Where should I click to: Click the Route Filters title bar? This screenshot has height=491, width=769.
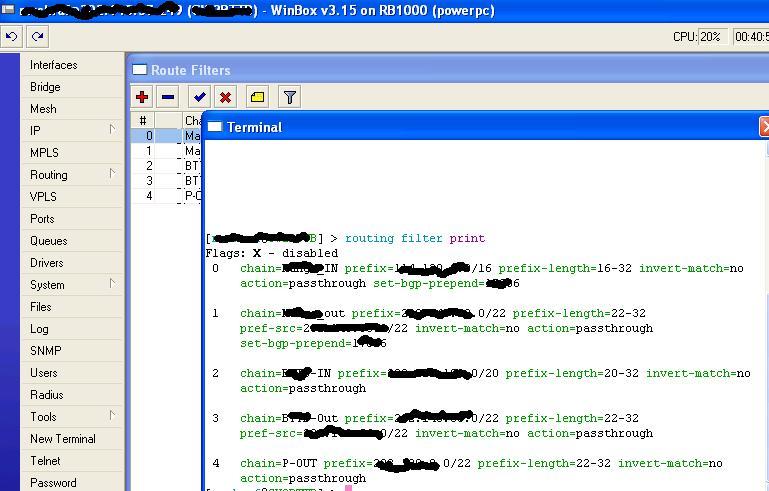coord(449,70)
